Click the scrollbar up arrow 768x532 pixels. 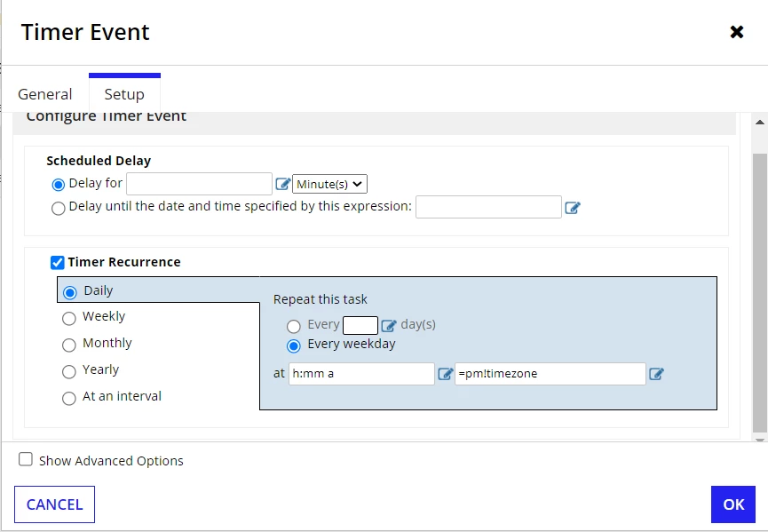[760, 122]
